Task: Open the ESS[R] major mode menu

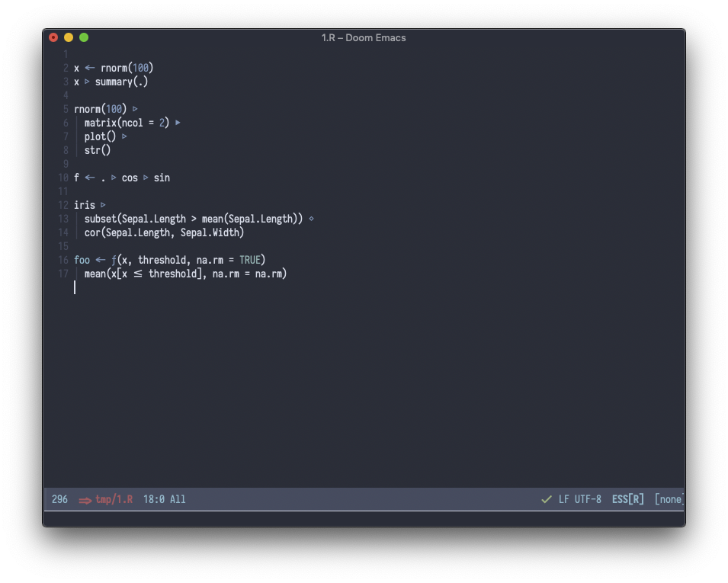Action: pyautogui.click(x=627, y=499)
